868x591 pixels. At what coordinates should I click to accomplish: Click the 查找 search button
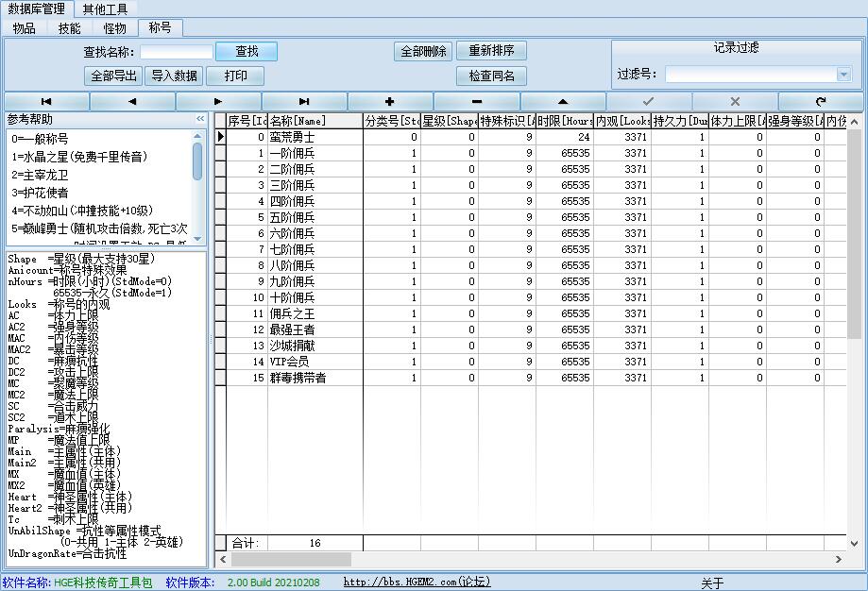[247, 52]
